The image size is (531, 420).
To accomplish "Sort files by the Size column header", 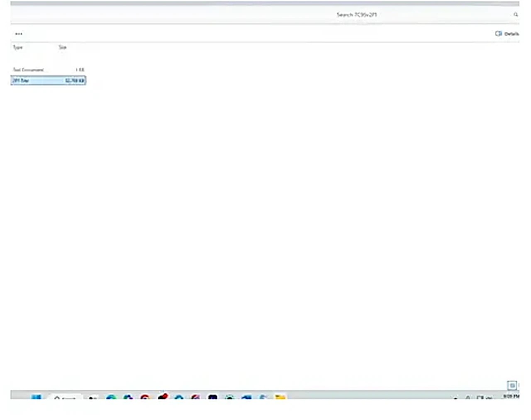I will 62,47.
